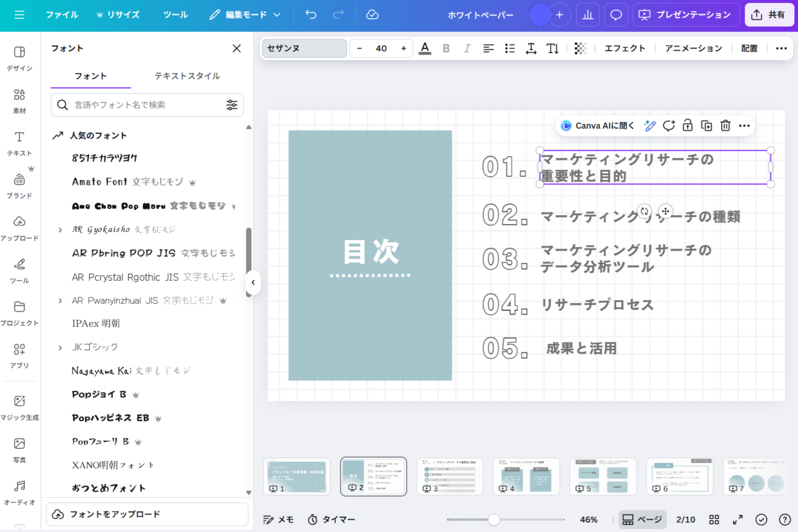Screen dimensions: 798x532
Task: Add collaborator with plus button
Action: 560,15
